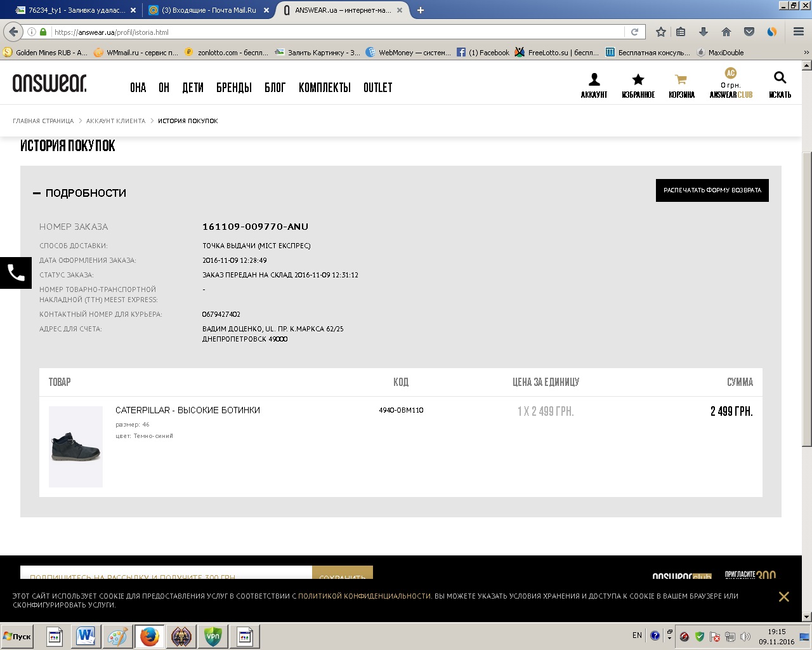Screen dimensions: 812x650
Task: Click РАСПЕЧАТАТЬ ФОРМУ ВОЗВРАТА button
Action: tap(712, 190)
